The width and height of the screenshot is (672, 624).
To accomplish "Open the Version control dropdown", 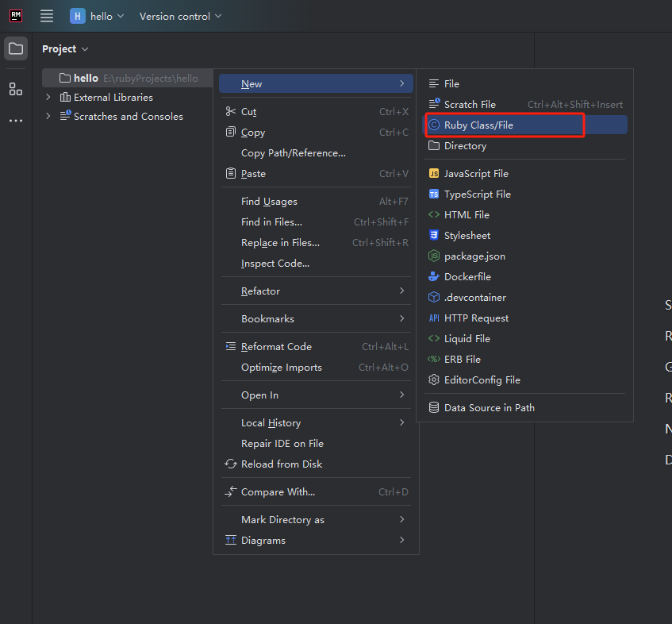I will click(x=180, y=17).
